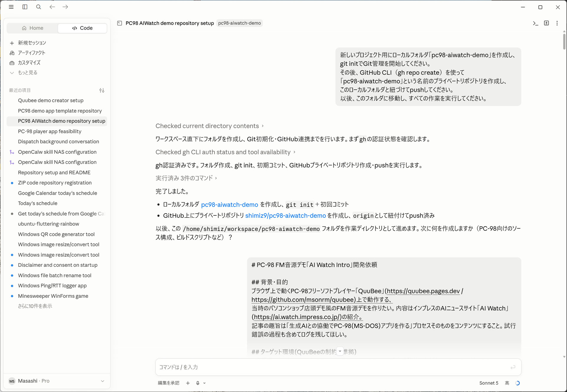This screenshot has width=567, height=392.
Task: Go forward with the right arrow
Action: 65,7
